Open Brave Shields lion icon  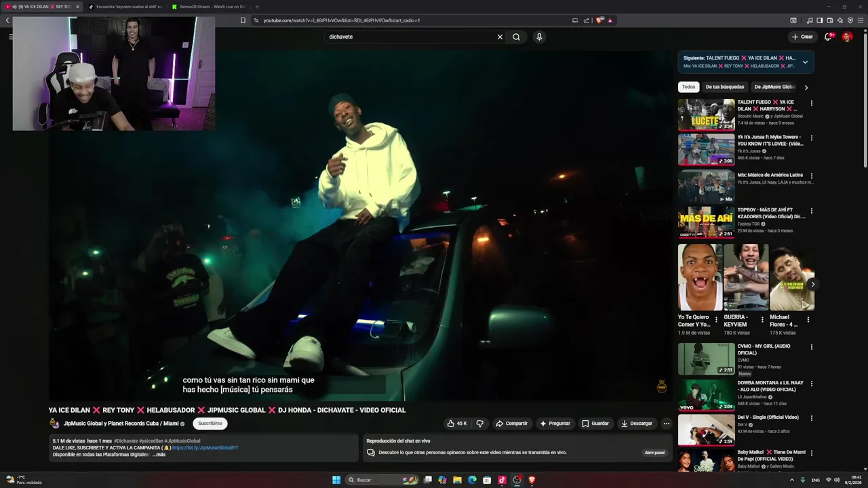pyautogui.click(x=599, y=20)
